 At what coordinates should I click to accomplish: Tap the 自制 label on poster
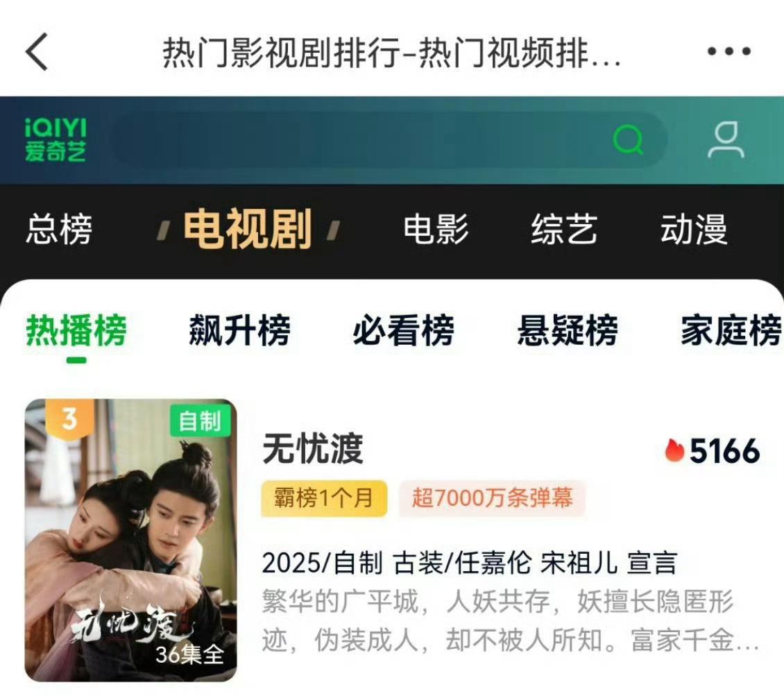coord(200,421)
